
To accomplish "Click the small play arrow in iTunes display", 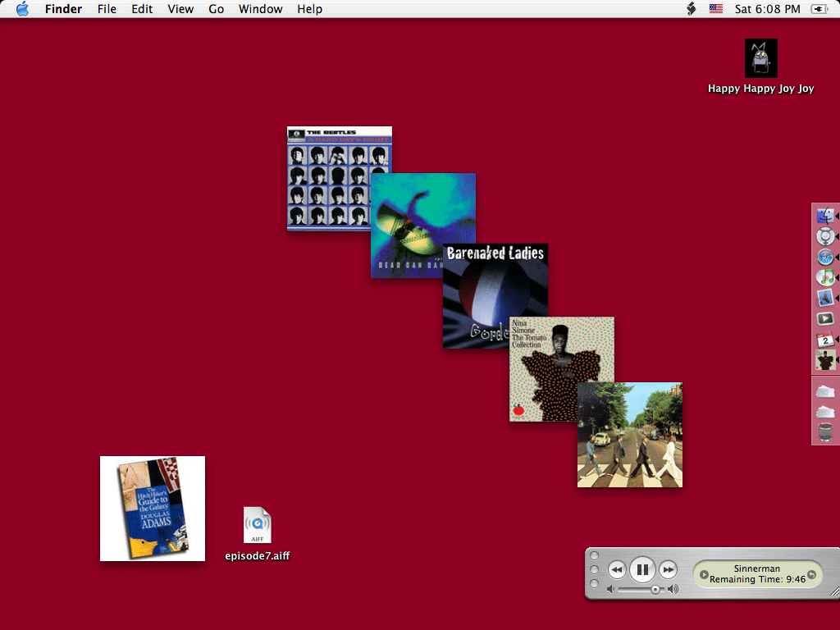I will point(704,574).
